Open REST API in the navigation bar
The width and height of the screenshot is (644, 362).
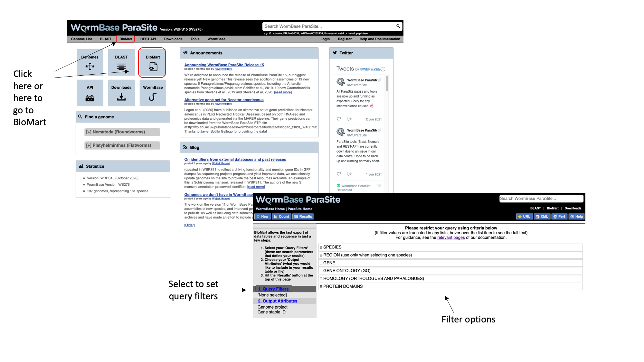point(148,39)
